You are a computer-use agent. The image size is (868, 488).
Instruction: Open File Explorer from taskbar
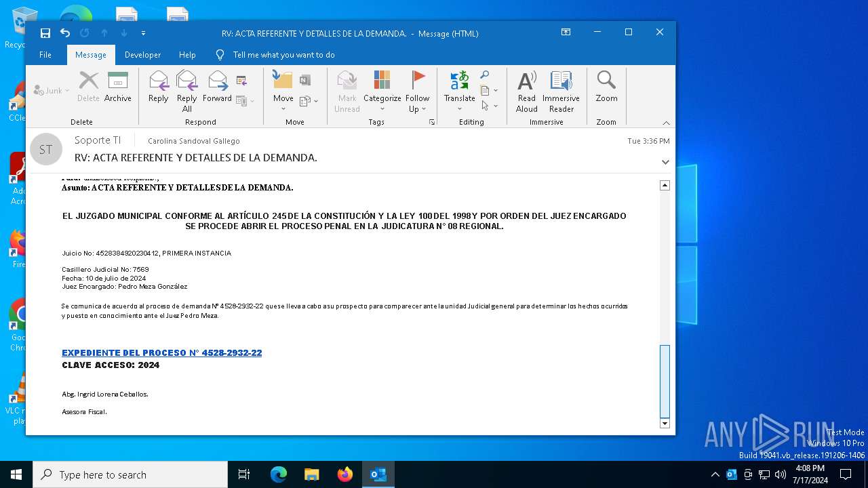[x=311, y=474]
